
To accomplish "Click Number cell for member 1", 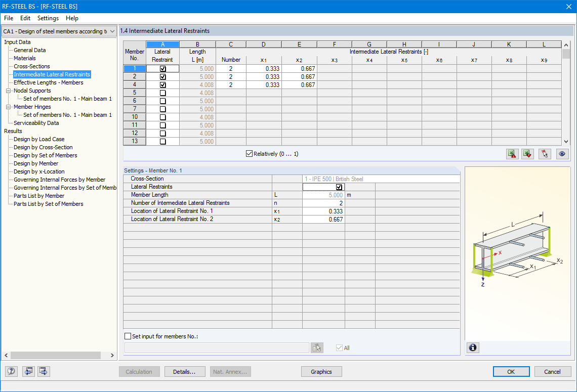I will [231, 69].
